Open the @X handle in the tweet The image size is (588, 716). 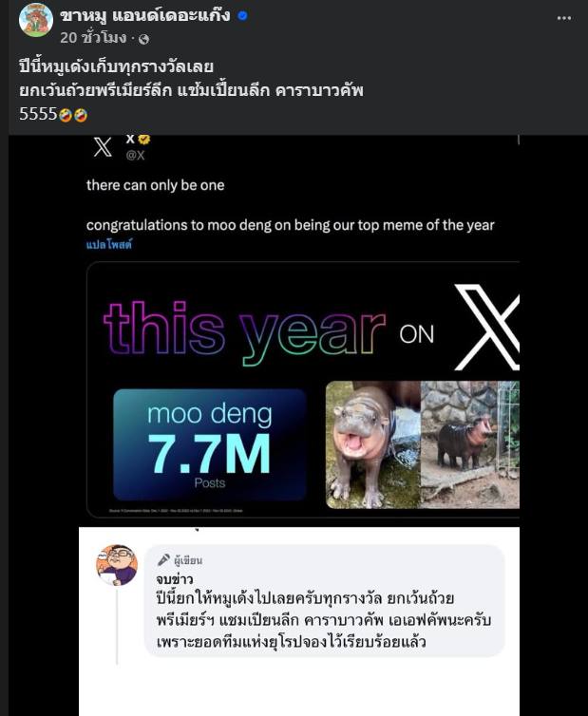(x=135, y=155)
